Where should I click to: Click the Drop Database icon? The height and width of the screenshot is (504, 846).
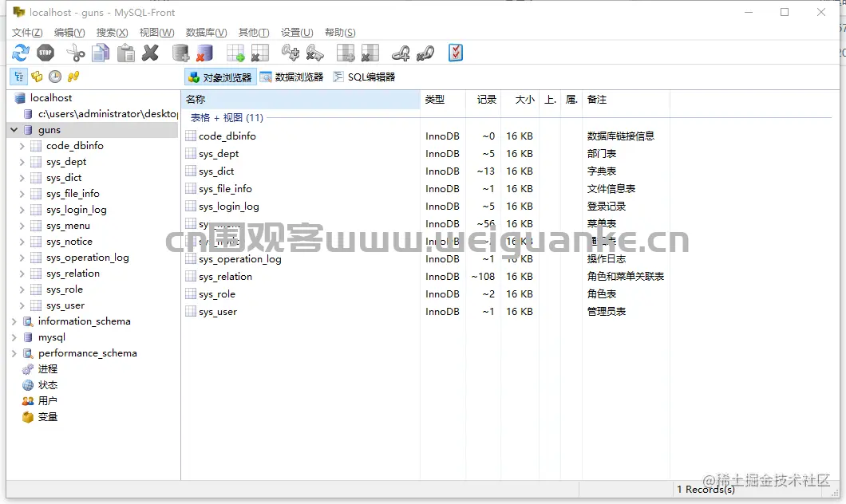[204, 53]
